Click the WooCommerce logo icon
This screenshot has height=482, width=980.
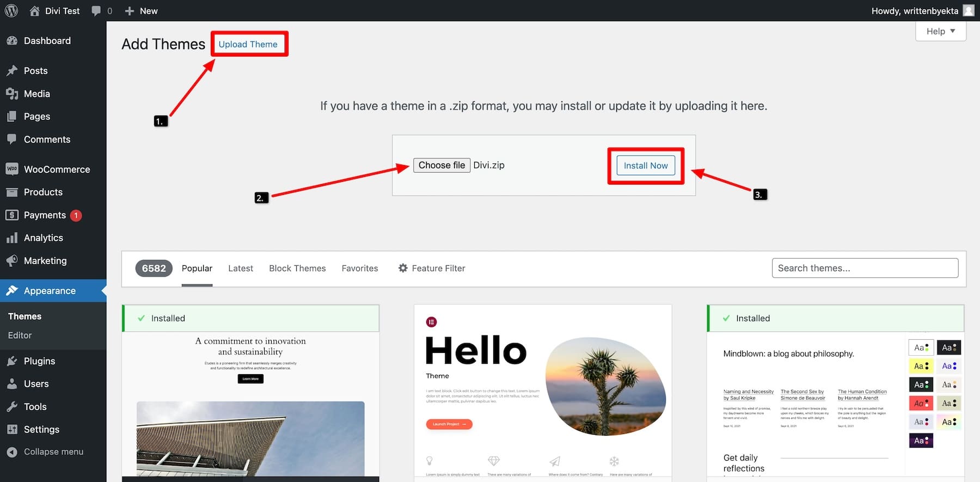pyautogui.click(x=12, y=169)
